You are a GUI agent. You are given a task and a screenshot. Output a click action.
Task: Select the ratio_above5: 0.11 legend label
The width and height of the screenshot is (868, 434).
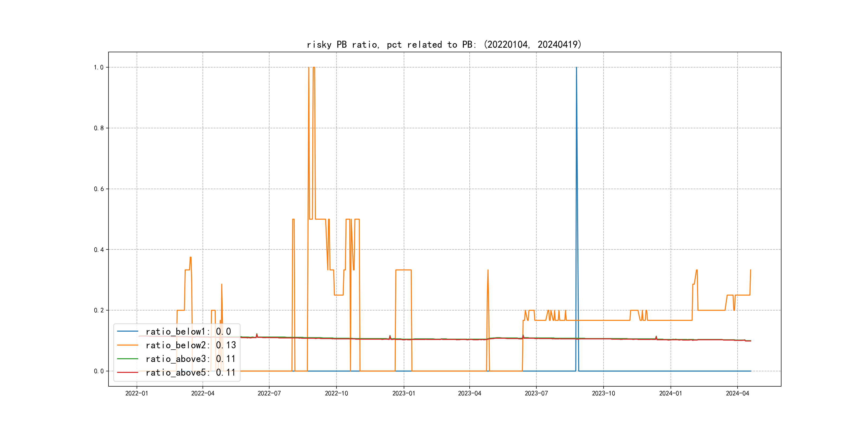[190, 372]
